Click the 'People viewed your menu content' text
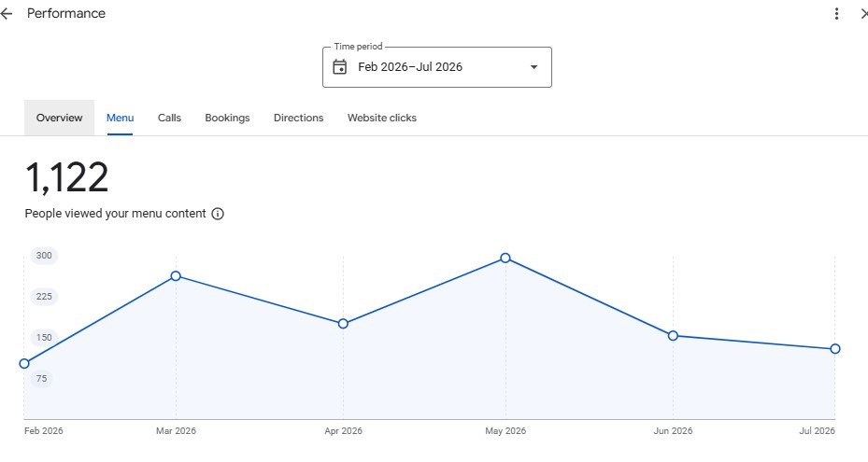 pyautogui.click(x=115, y=214)
